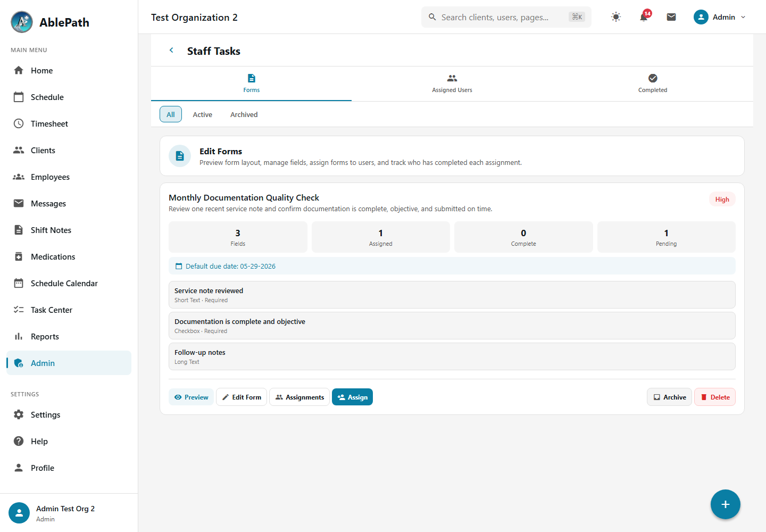Click the Edit Form button
The width and height of the screenshot is (766, 532).
pyautogui.click(x=242, y=397)
